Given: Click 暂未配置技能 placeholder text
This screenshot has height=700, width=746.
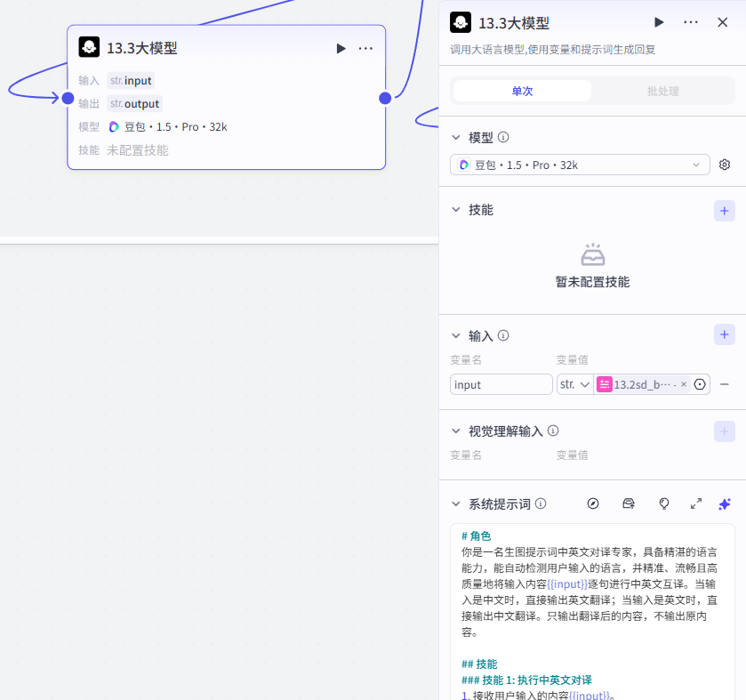Looking at the screenshot, I should [592, 282].
